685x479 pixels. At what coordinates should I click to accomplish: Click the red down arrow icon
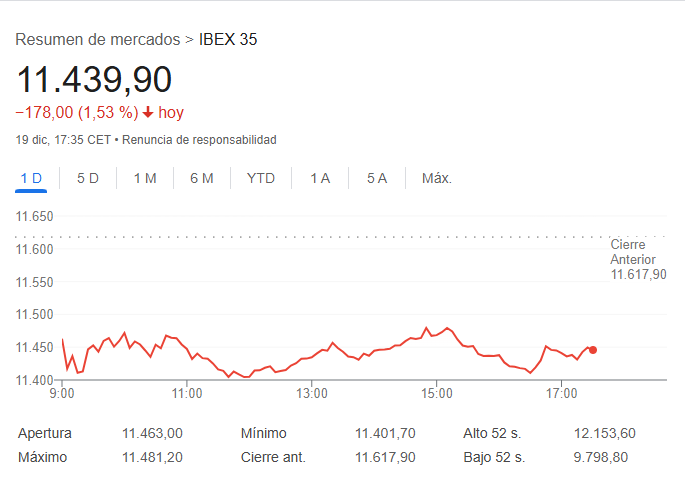[x=148, y=113]
